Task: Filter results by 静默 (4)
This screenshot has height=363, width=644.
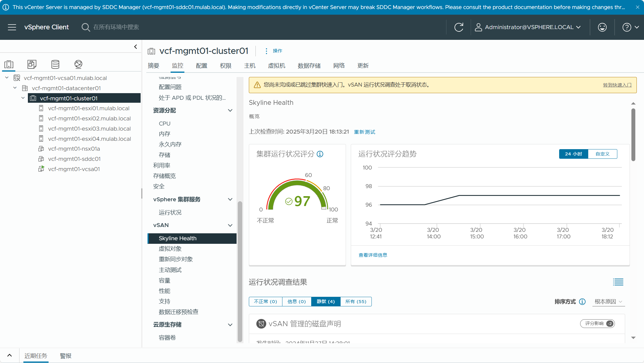Action: (x=326, y=302)
